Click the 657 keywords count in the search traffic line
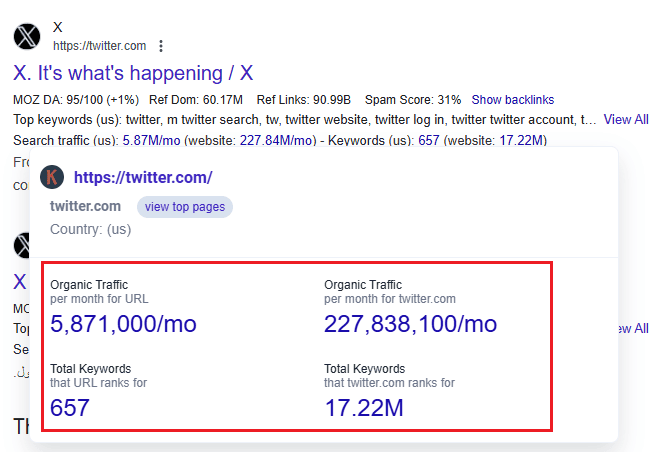Screen dimensions: 666x452 coord(429,140)
